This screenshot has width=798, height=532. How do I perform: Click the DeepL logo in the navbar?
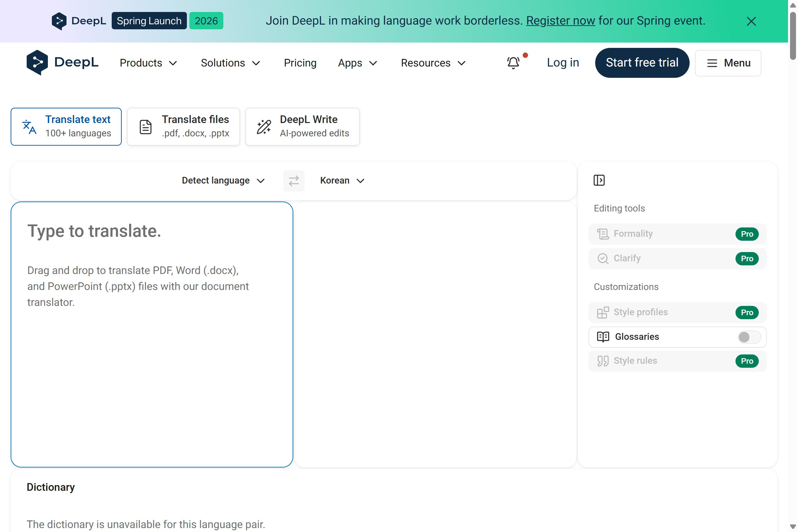pos(63,63)
